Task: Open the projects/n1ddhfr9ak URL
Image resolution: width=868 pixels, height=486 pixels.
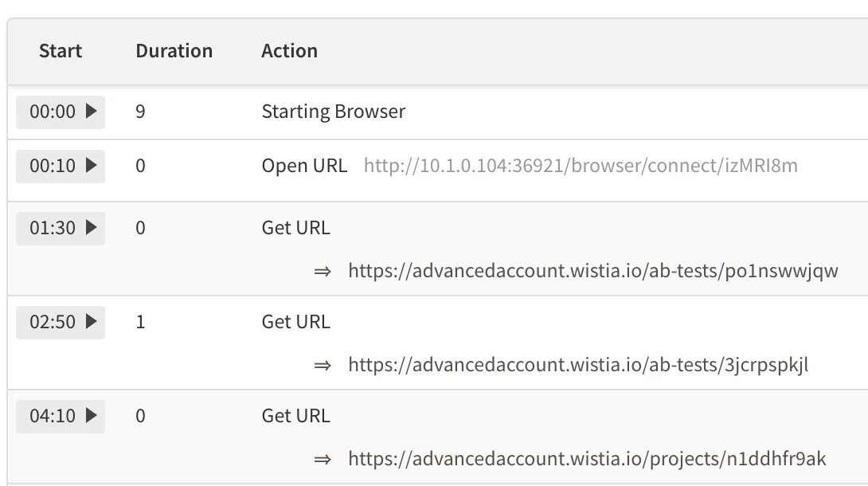Action: click(x=587, y=459)
